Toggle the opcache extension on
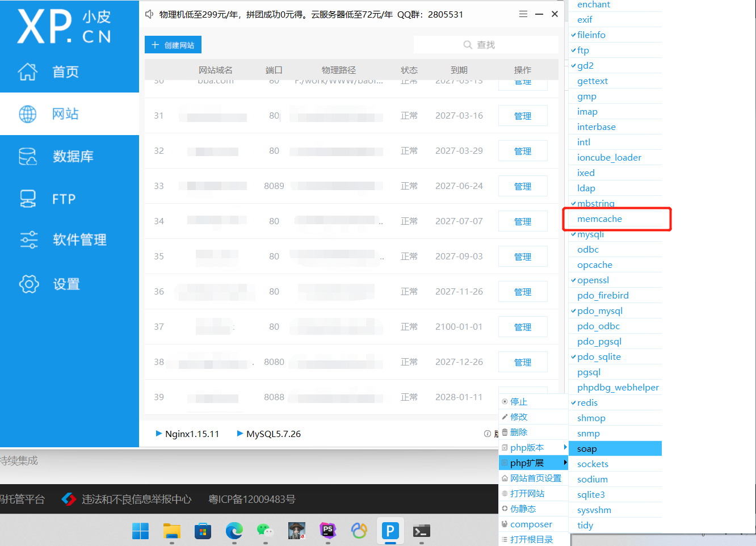 click(x=594, y=265)
